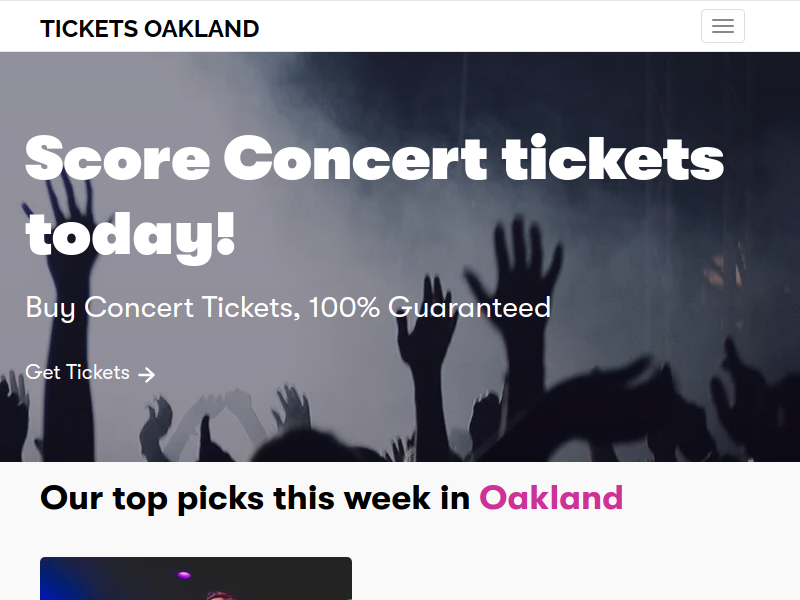This screenshot has width=800, height=600.
Task: Select the word OAKLAND in header brand
Action: click(x=202, y=29)
